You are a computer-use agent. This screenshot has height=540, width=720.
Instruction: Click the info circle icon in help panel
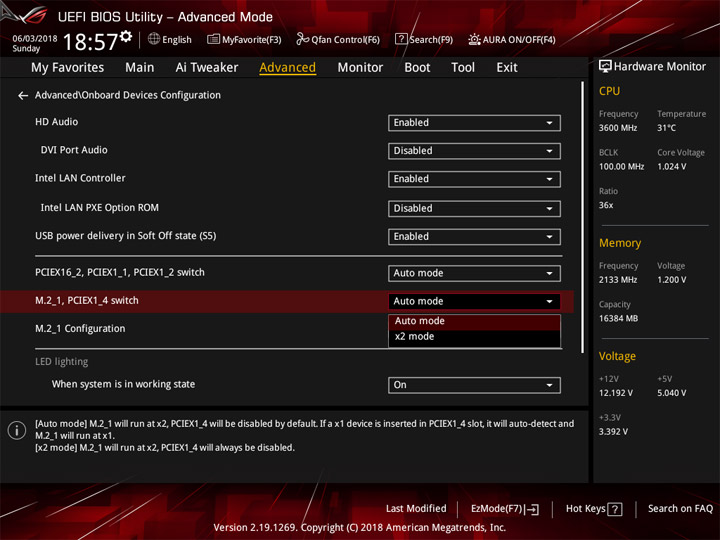17,430
